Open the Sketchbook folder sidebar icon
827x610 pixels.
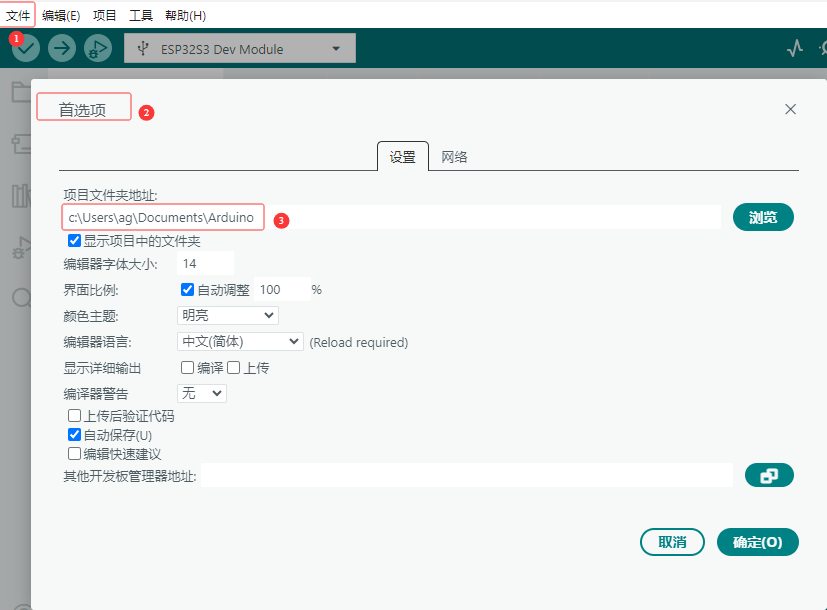click(20, 93)
